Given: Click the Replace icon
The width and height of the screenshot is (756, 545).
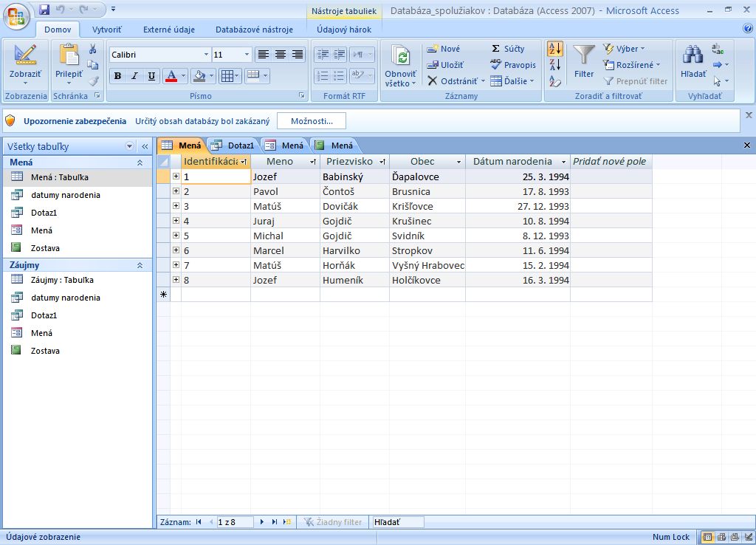Looking at the screenshot, I should pos(718,49).
